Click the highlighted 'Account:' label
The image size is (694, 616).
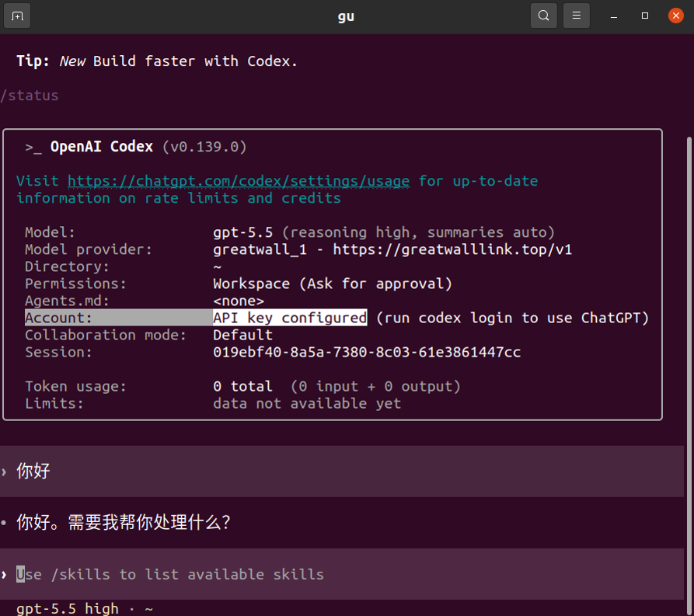58,318
